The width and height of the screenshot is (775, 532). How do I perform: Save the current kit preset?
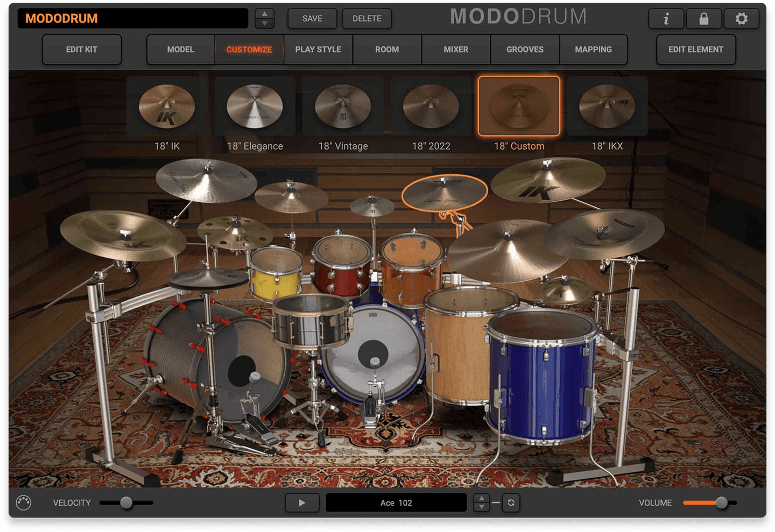click(x=312, y=18)
